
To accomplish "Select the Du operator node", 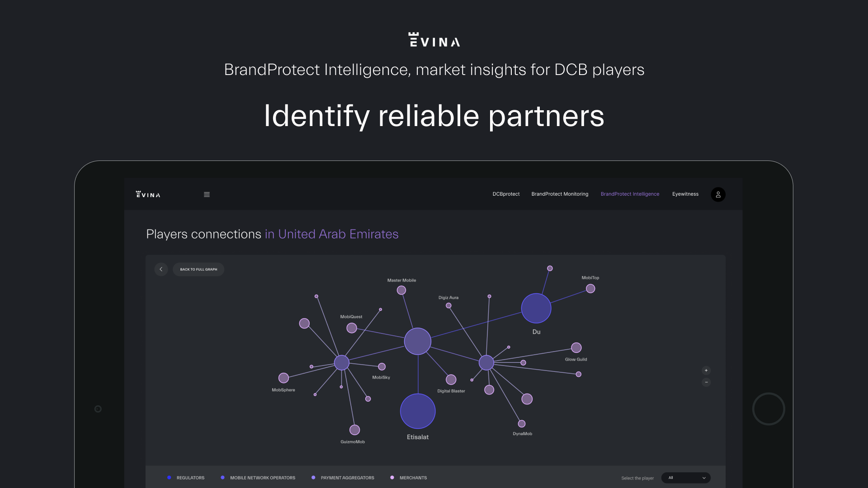I will (x=536, y=308).
